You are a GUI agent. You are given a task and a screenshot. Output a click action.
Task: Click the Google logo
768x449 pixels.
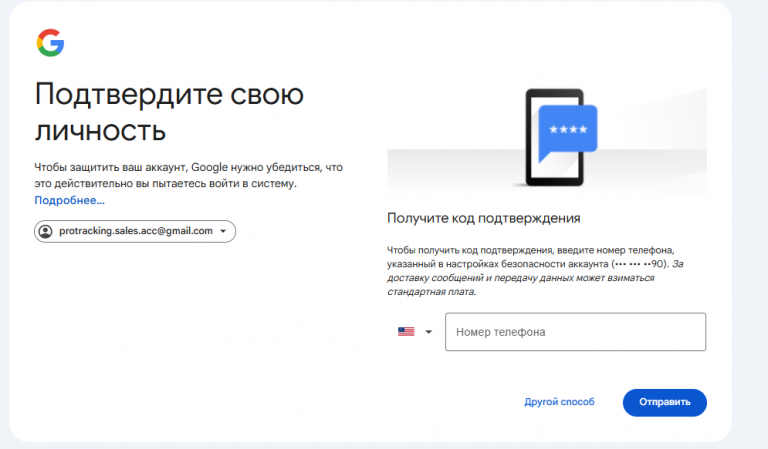(x=50, y=43)
